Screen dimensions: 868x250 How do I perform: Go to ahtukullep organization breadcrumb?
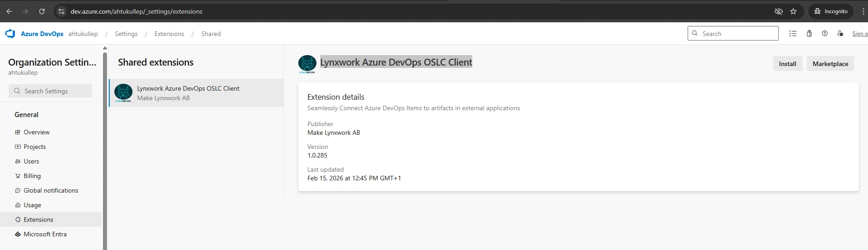(x=83, y=34)
